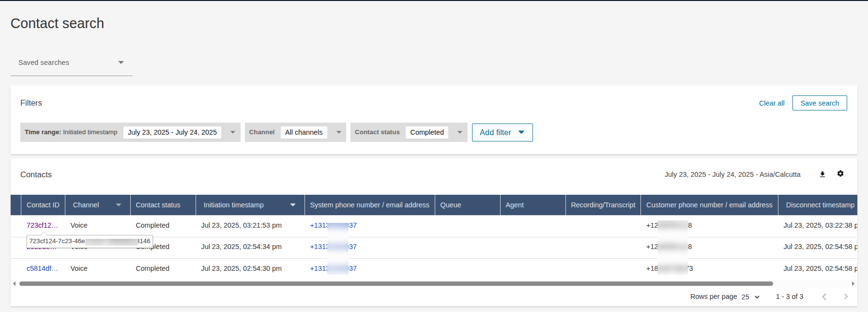Open the All channels filter dropdown

click(x=338, y=132)
